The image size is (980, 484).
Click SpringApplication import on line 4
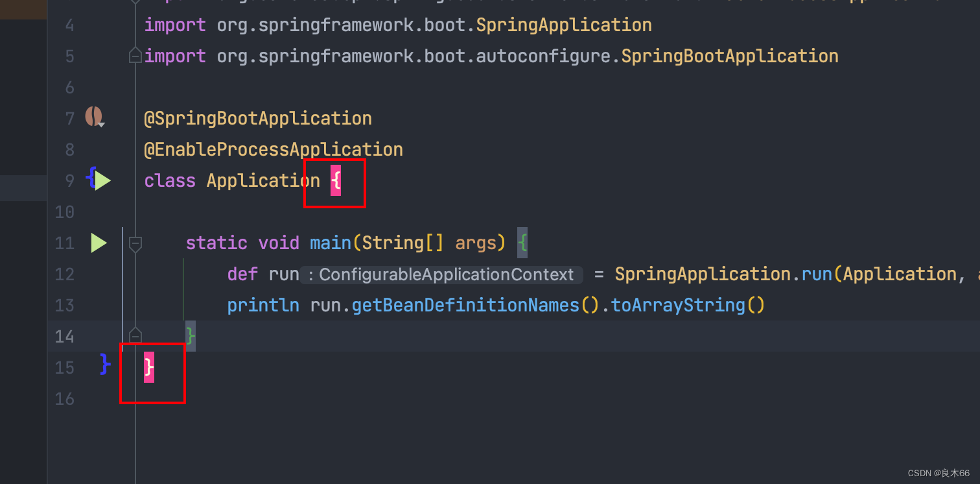564,25
